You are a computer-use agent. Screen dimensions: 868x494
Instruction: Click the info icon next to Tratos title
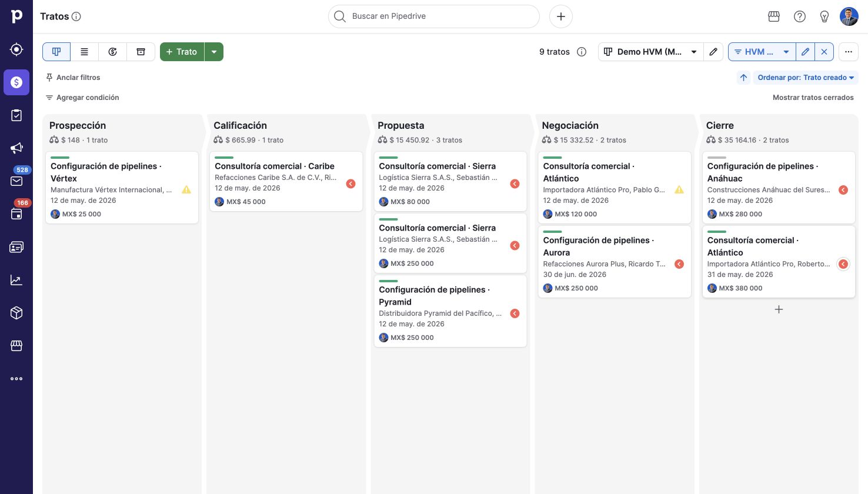pyautogui.click(x=76, y=16)
